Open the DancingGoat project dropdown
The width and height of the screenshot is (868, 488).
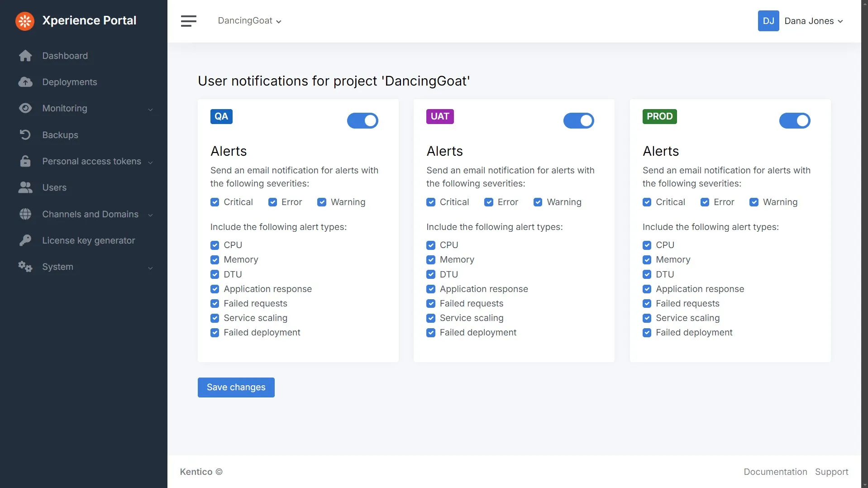[249, 21]
